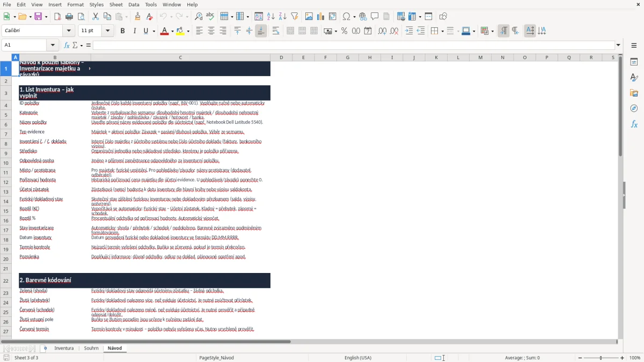Click the 100% zoom level

pyautogui.click(x=635, y=358)
